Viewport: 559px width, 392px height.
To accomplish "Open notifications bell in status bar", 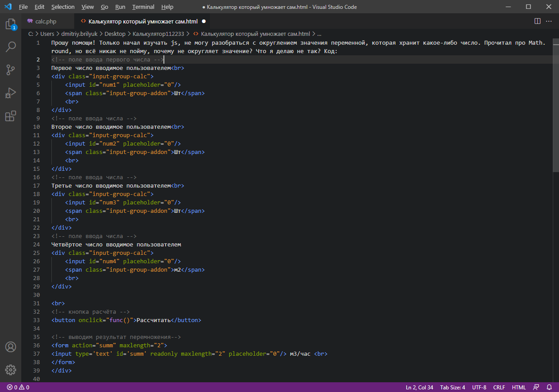I will 549,388.
